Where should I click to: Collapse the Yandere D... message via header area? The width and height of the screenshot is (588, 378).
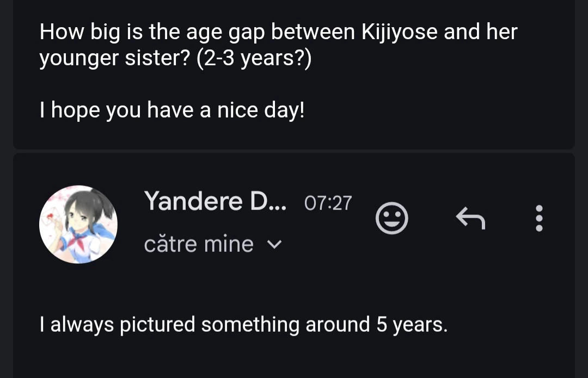(x=294, y=225)
